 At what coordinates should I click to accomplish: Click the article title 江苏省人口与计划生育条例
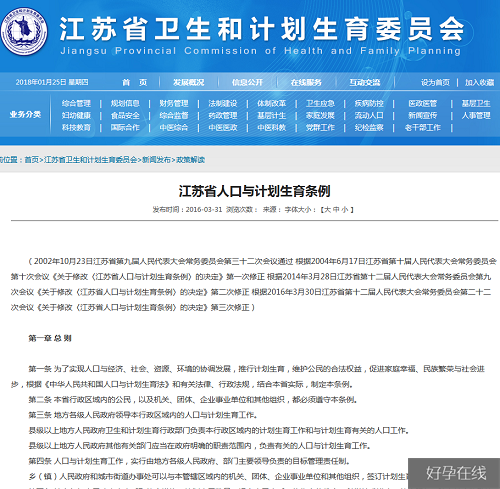[255, 191]
